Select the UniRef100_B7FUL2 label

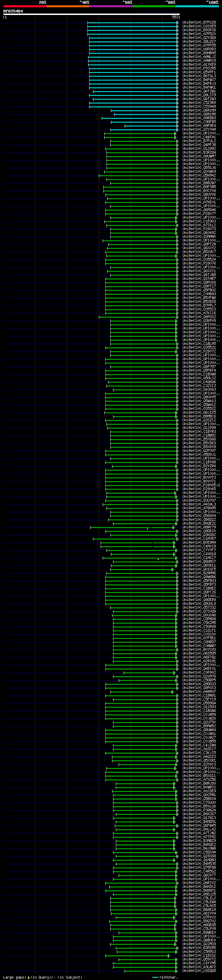pos(199,141)
